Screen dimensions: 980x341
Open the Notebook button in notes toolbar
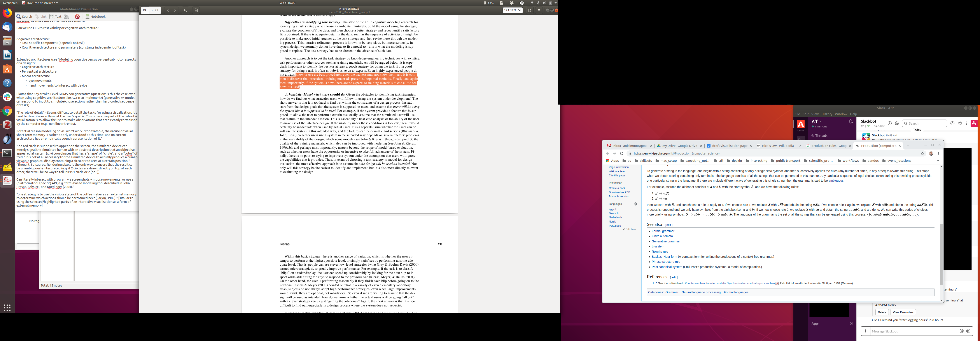(x=96, y=17)
